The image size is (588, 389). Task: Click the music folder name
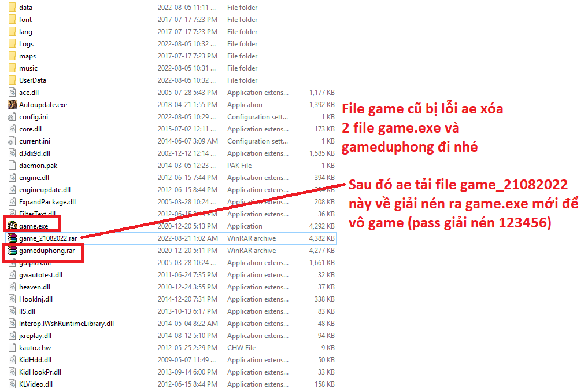pos(28,68)
